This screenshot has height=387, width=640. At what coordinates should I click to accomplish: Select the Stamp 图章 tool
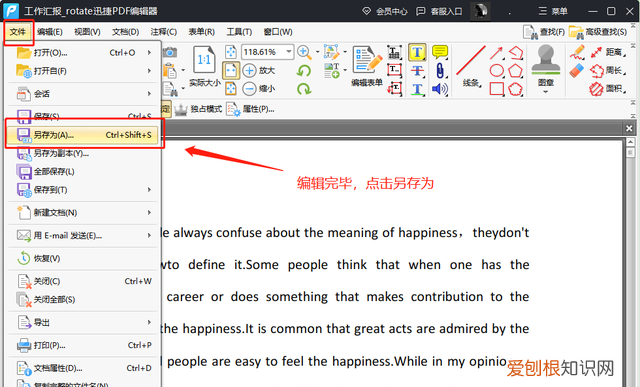pyautogui.click(x=546, y=65)
